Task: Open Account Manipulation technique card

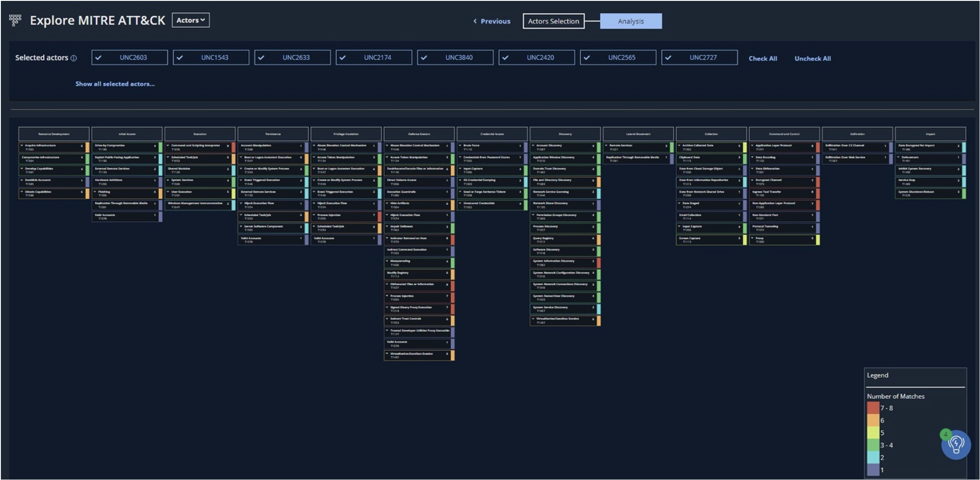Action: pos(273,147)
